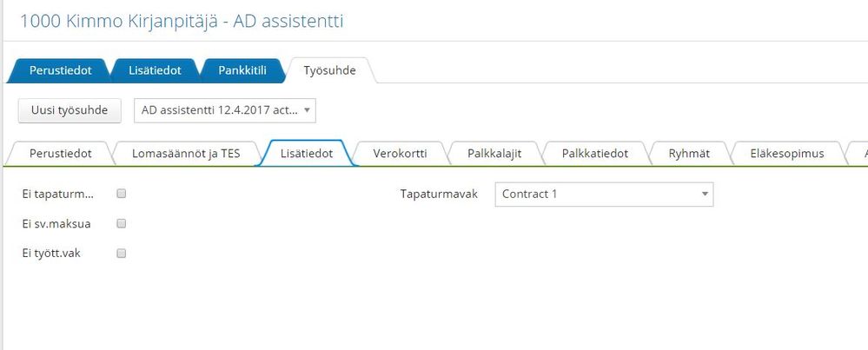This screenshot has height=350, width=868.
Task: Open the Verokortti tab
Action: pos(399,153)
